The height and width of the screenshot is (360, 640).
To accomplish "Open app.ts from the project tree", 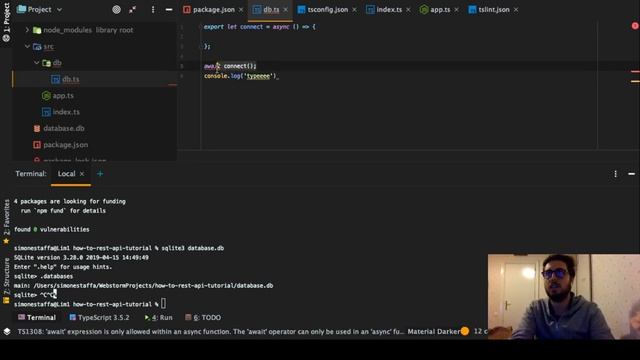I will (x=63, y=96).
